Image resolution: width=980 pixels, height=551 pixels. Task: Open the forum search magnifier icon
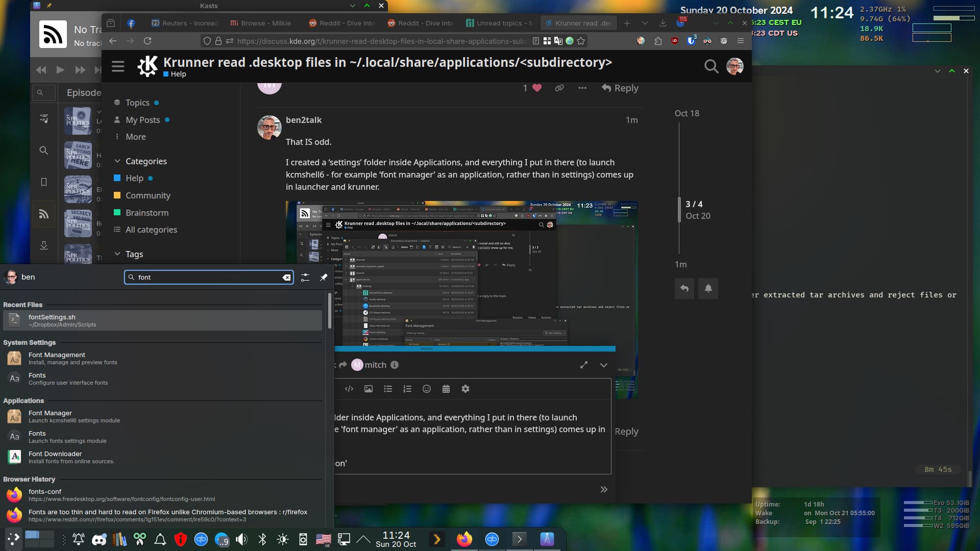click(711, 66)
